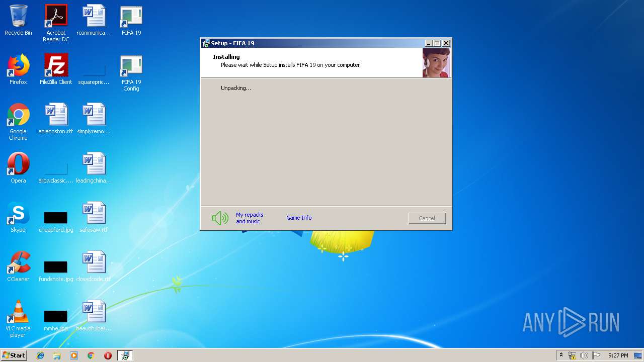This screenshot has width=644, height=362.
Task: Launch CCleaner from desktop
Action: click(x=18, y=267)
